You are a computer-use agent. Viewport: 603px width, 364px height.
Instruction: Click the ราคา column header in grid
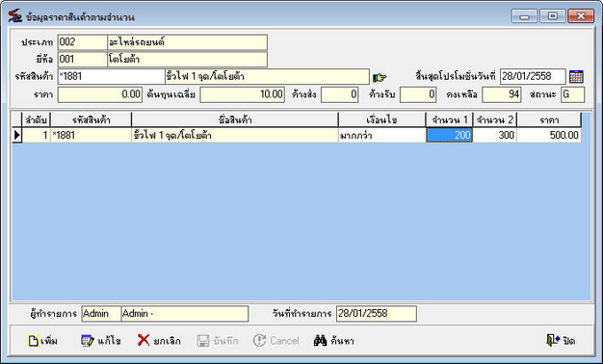pyautogui.click(x=549, y=120)
